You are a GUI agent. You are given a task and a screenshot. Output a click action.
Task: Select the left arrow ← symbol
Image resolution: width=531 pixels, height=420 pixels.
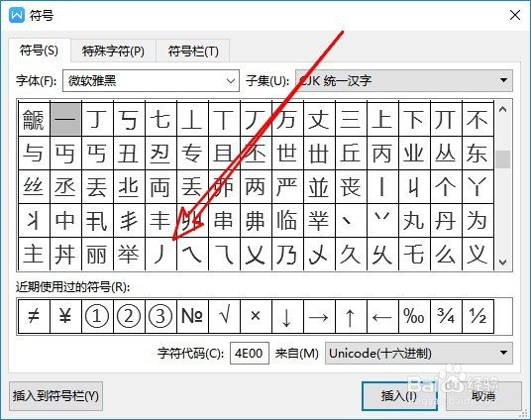click(x=383, y=316)
